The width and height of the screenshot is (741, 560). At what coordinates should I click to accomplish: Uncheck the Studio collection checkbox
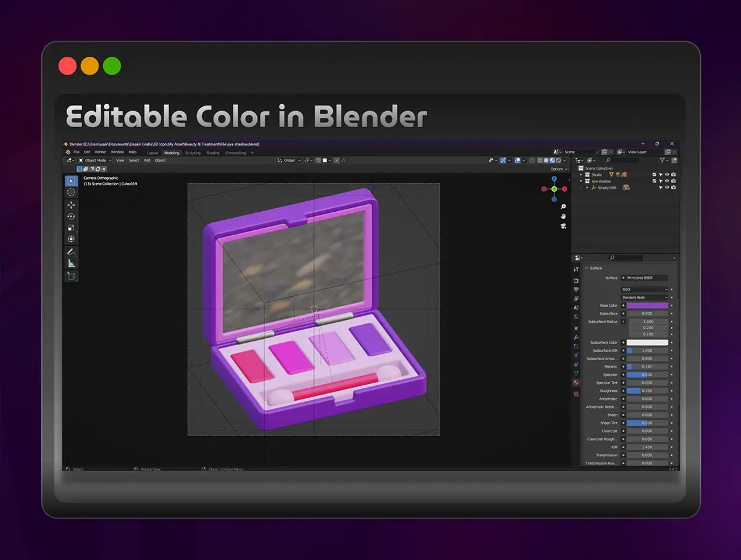[654, 175]
